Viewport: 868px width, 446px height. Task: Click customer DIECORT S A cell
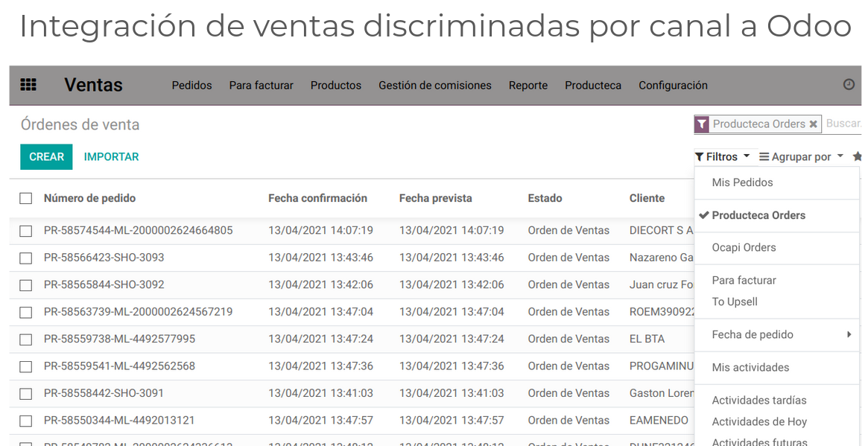tap(662, 230)
